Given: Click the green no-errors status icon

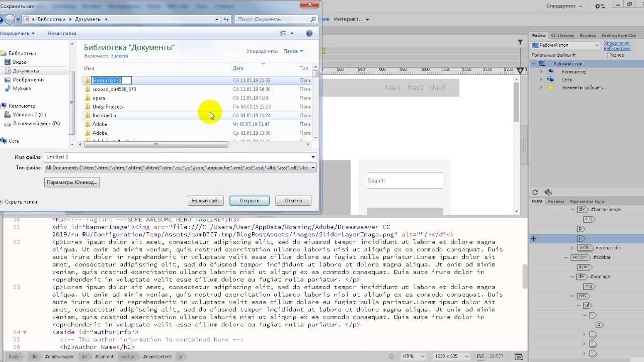Looking at the screenshot, I should coord(393,356).
